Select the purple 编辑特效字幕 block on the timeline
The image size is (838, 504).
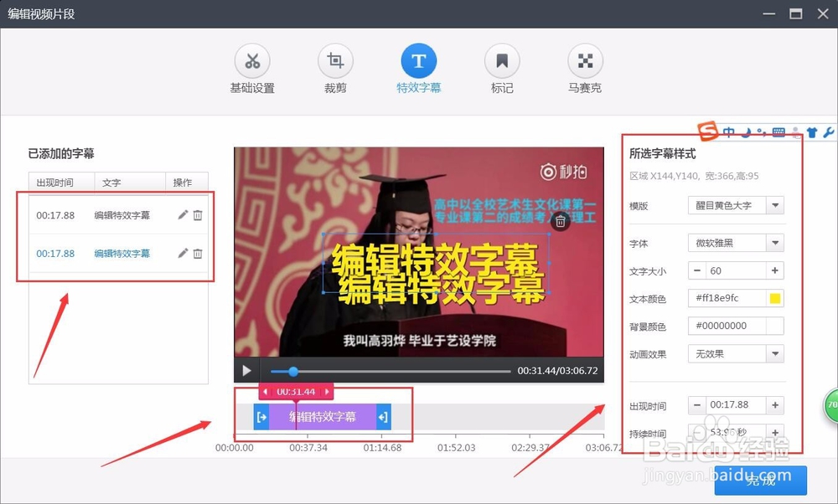click(x=322, y=416)
